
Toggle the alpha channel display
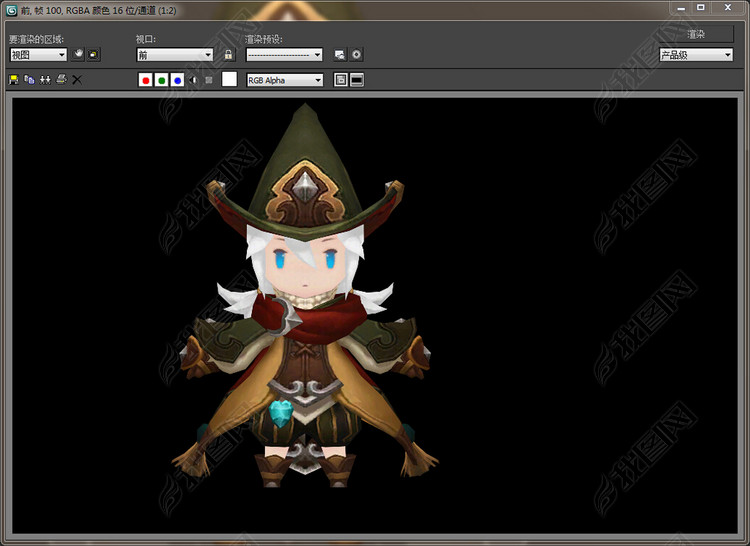point(193,80)
